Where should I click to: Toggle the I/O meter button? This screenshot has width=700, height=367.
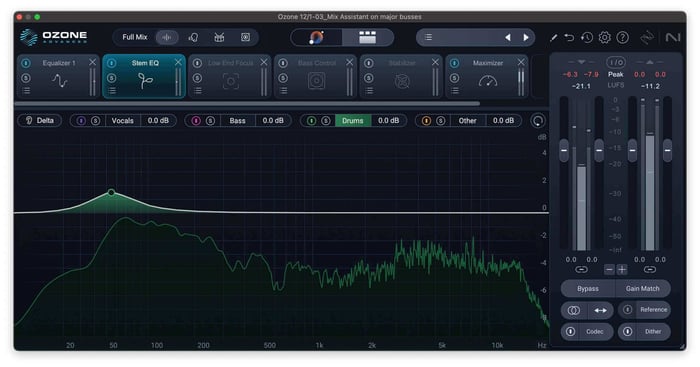pos(616,62)
